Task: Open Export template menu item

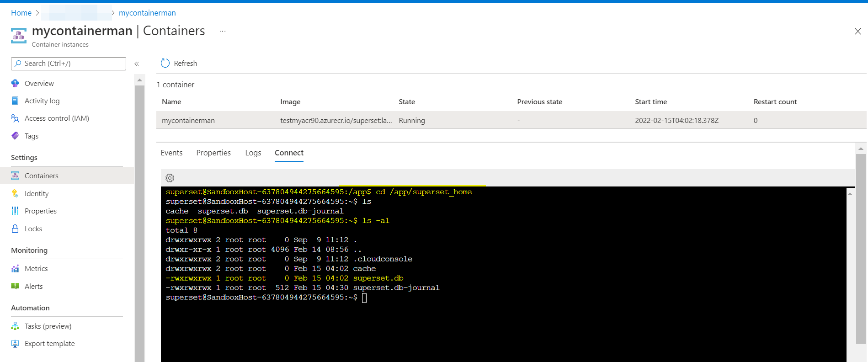Action: click(x=49, y=343)
